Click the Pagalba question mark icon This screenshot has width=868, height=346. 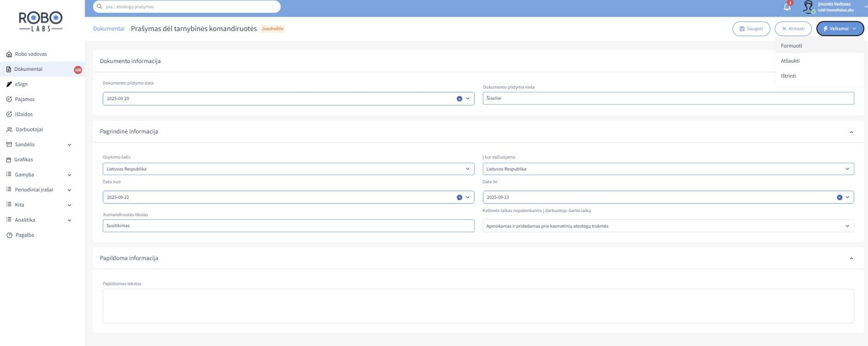[8, 235]
